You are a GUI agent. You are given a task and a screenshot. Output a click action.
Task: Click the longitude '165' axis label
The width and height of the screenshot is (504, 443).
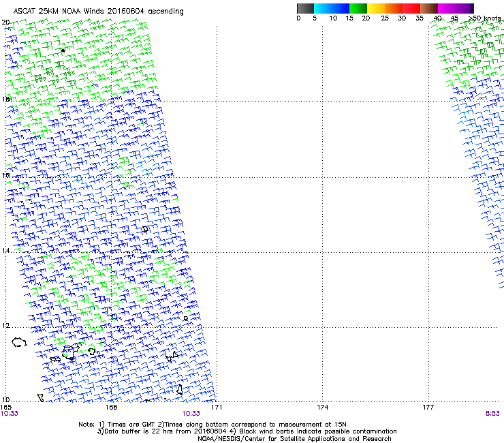coord(5,407)
